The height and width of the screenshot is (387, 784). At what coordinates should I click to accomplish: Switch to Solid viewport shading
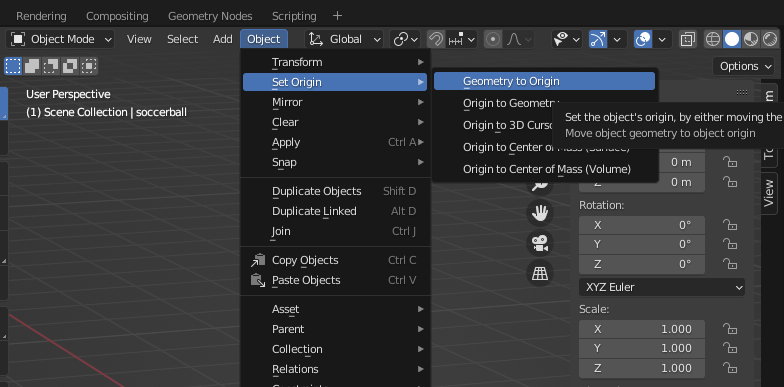click(732, 39)
